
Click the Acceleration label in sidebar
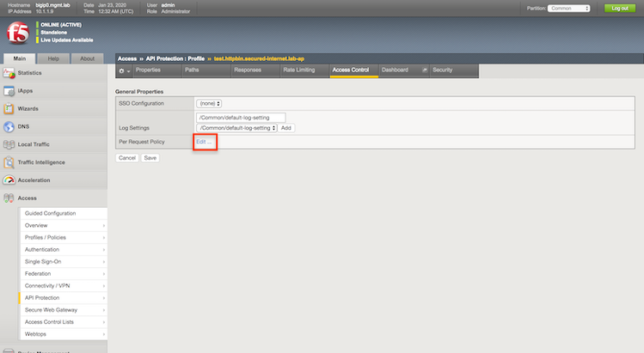pyautogui.click(x=34, y=180)
